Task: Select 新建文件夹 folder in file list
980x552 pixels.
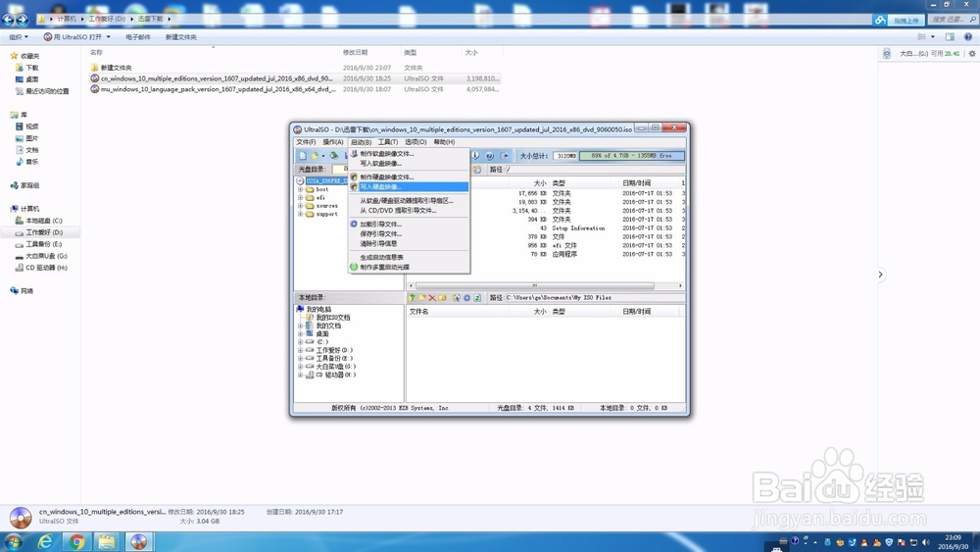Action: point(117,68)
